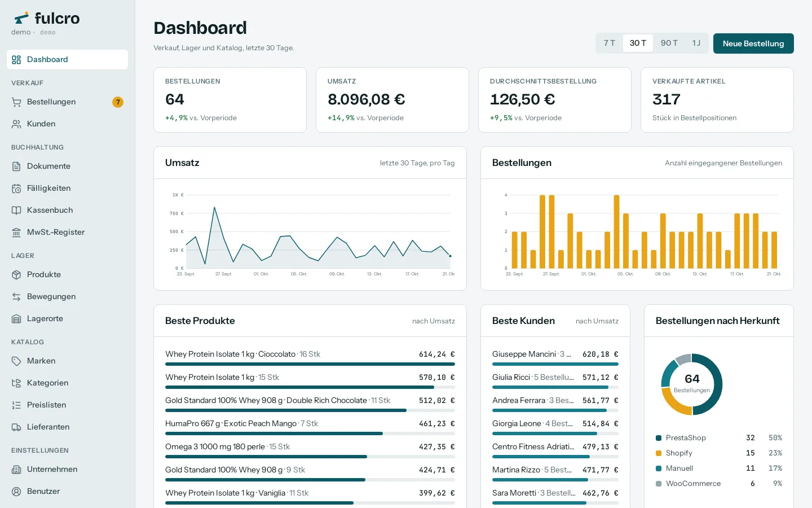Click the WooCommerce legend label

pos(694,484)
